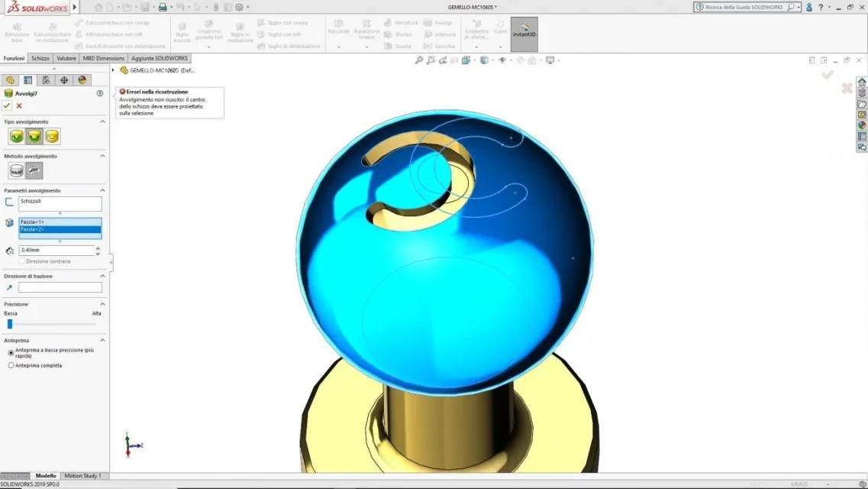
Task: Confirm Avvolgi7 with the green checkmark
Action: (x=7, y=105)
